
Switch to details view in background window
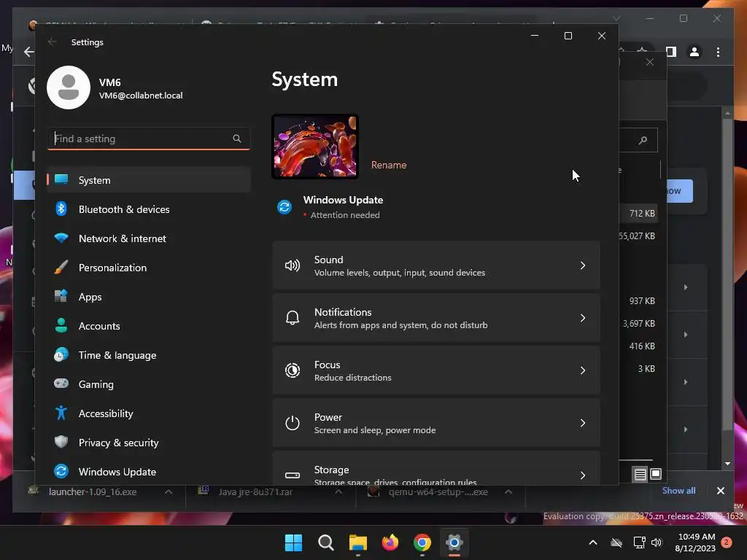pyautogui.click(x=640, y=474)
